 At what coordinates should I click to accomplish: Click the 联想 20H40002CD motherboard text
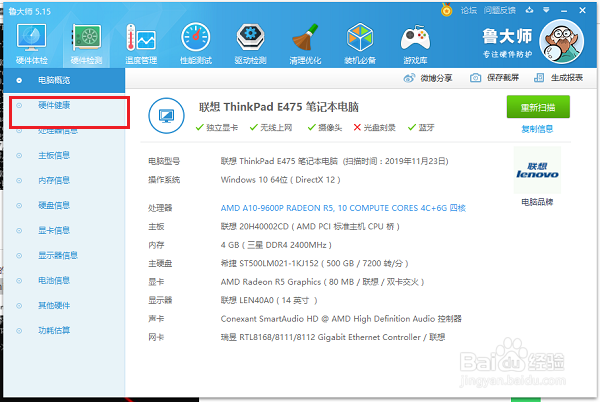click(x=310, y=226)
